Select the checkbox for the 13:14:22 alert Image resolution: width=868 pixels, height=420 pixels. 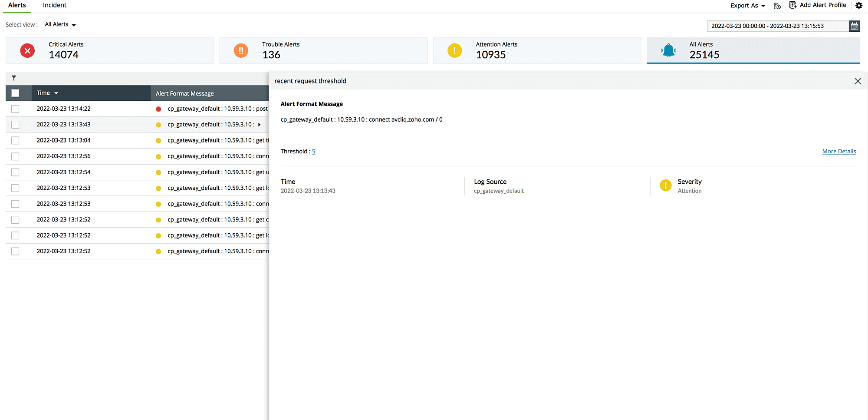pos(15,109)
